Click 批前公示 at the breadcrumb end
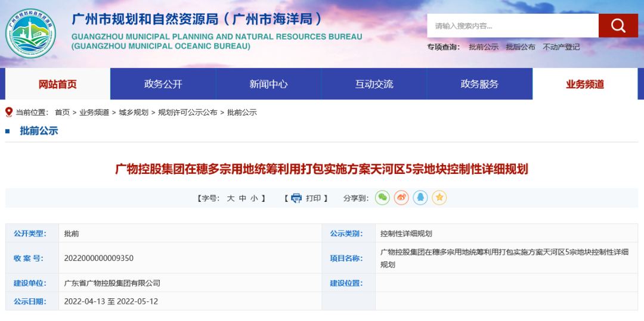 coord(242,113)
